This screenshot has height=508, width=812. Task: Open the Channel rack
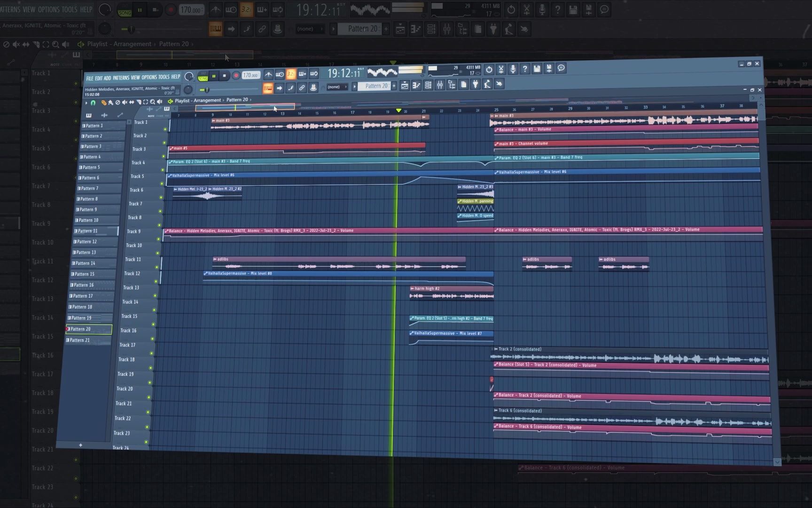(427, 86)
